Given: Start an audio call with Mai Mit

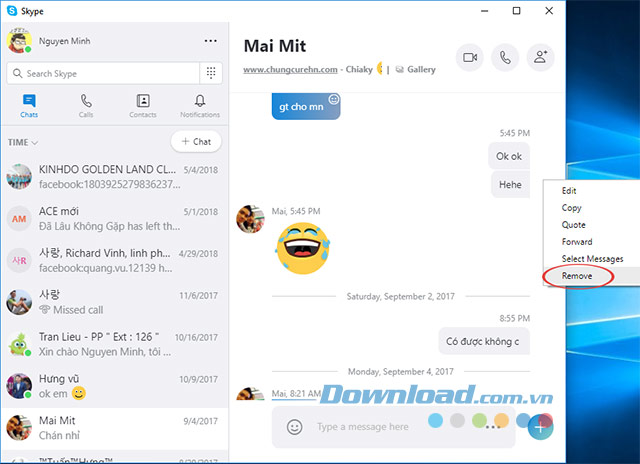Looking at the screenshot, I should point(505,58).
